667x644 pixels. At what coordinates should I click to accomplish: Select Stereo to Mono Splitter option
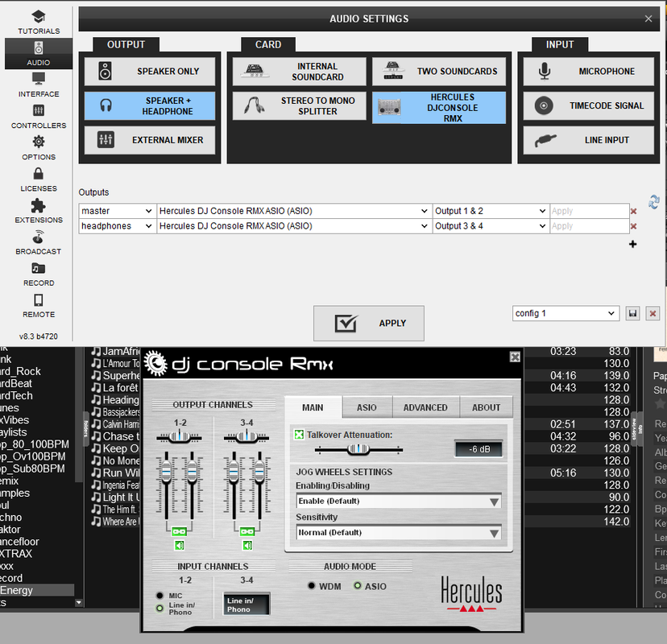[299, 105]
